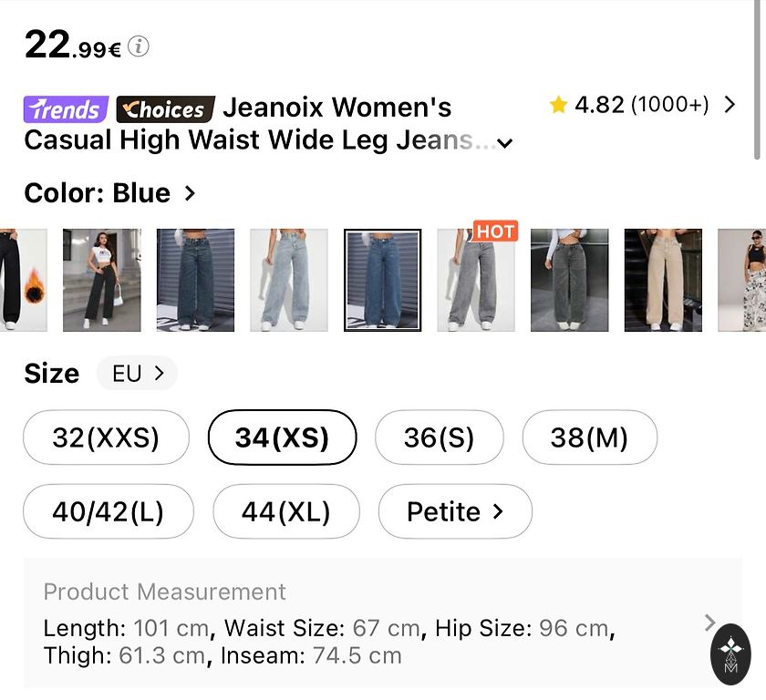The width and height of the screenshot is (766, 700).
Task: Choose size 36(S)
Action: tap(439, 437)
